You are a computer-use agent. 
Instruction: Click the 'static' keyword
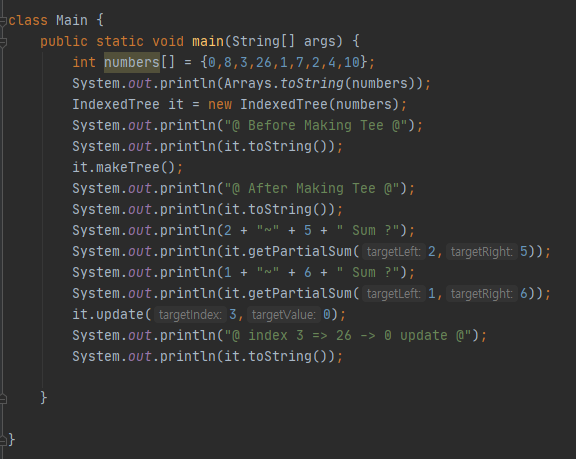pyautogui.click(x=120, y=41)
